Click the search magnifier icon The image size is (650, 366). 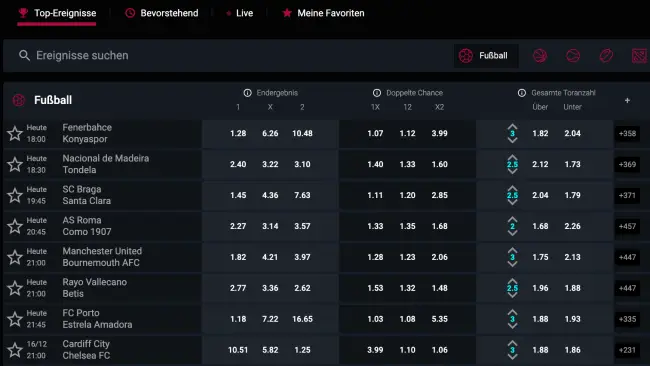click(x=24, y=56)
